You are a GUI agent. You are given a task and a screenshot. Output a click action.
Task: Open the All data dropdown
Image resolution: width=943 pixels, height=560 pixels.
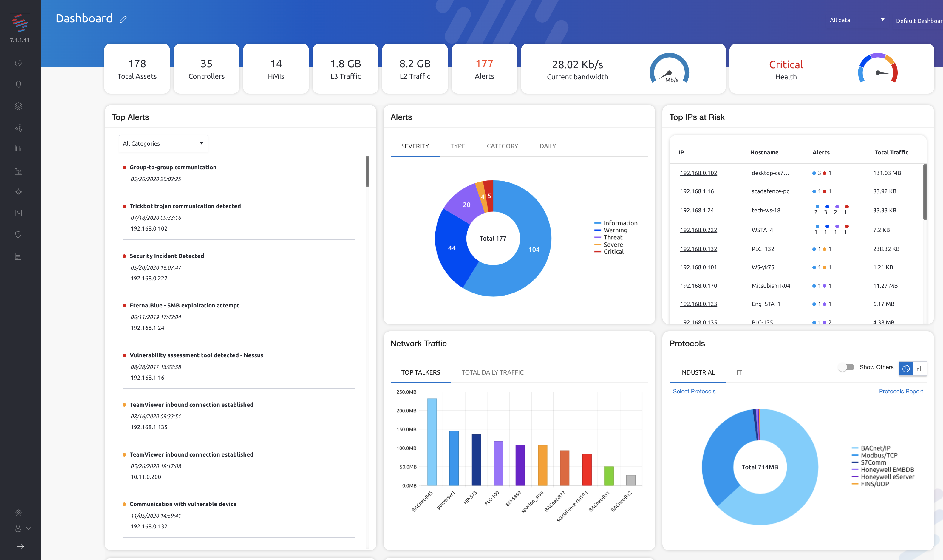pos(857,20)
